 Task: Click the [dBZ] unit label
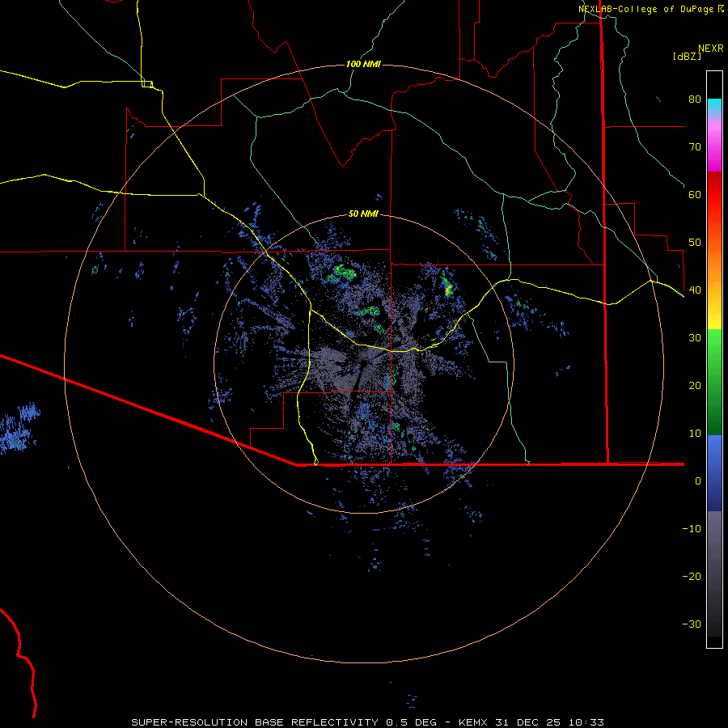tap(687, 56)
